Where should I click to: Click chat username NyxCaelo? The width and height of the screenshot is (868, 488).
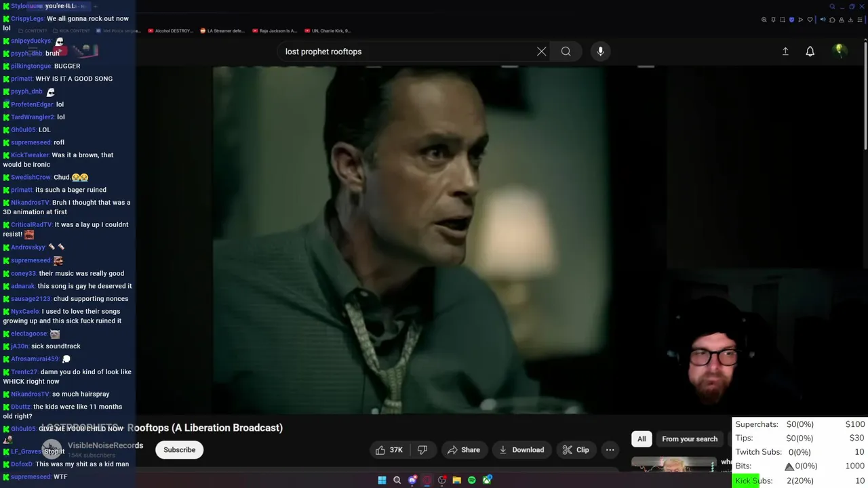pyautogui.click(x=25, y=312)
